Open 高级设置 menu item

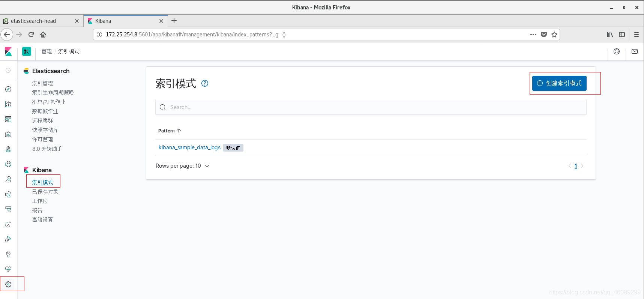(42, 220)
